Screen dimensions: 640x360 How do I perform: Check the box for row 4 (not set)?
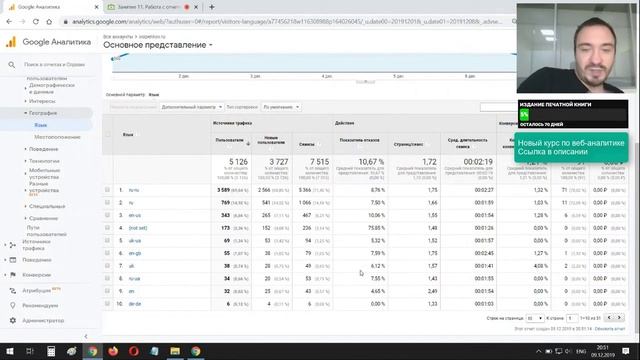(x=107, y=228)
